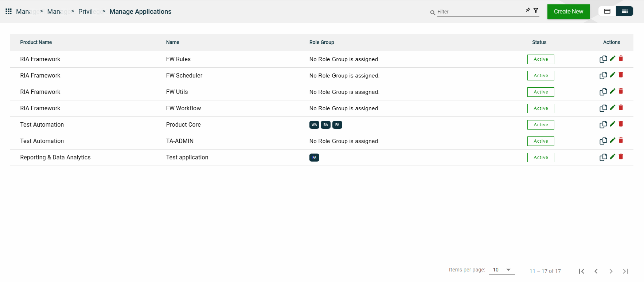The width and height of the screenshot is (644, 282).
Task: Switch to card view layout
Action: click(x=607, y=11)
